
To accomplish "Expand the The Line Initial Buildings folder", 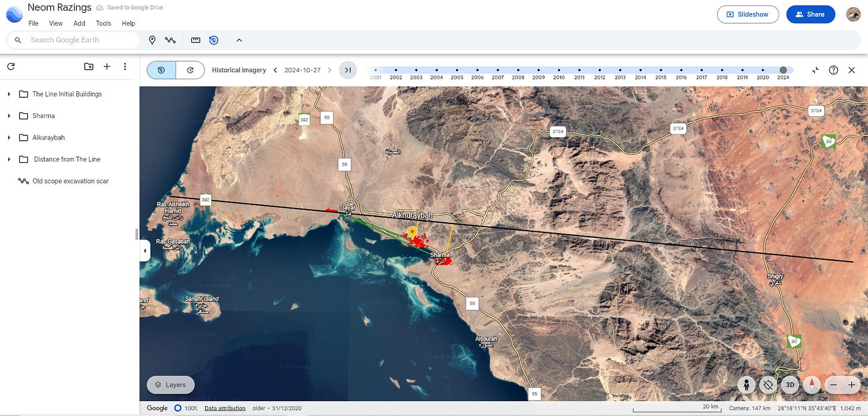I will coord(9,94).
